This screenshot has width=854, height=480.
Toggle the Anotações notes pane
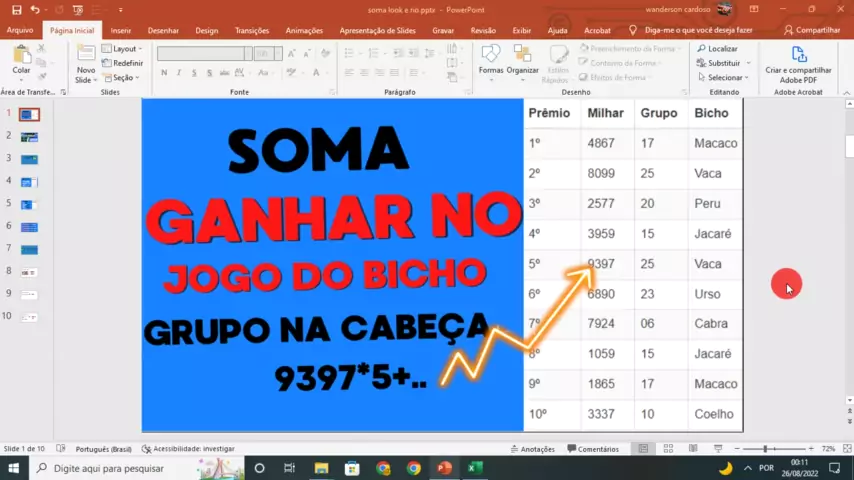pyautogui.click(x=531, y=449)
